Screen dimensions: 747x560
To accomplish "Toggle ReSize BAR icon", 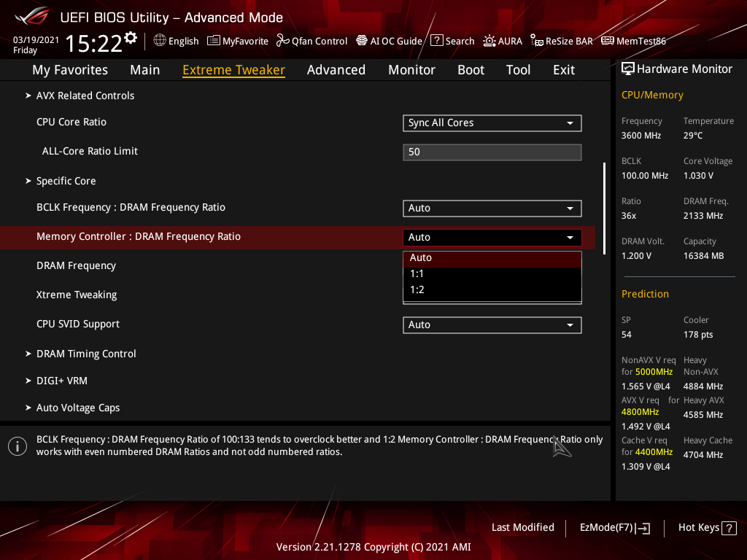I will point(537,41).
